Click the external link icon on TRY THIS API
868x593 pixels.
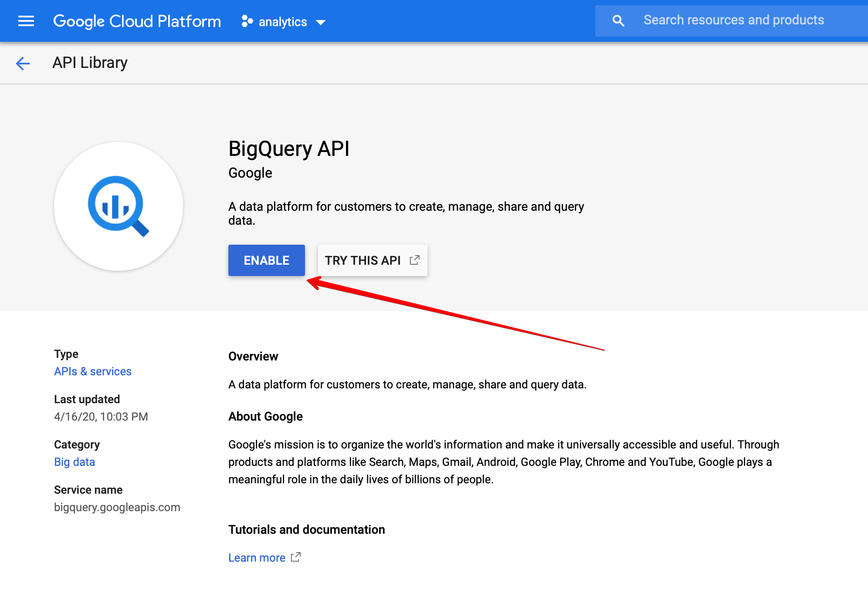(x=415, y=260)
